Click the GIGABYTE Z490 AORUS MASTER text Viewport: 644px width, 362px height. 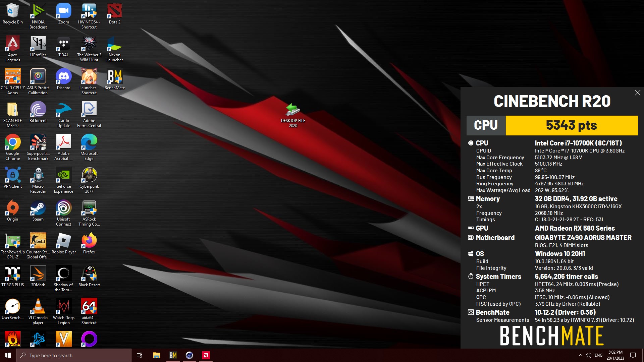pyautogui.click(x=583, y=238)
